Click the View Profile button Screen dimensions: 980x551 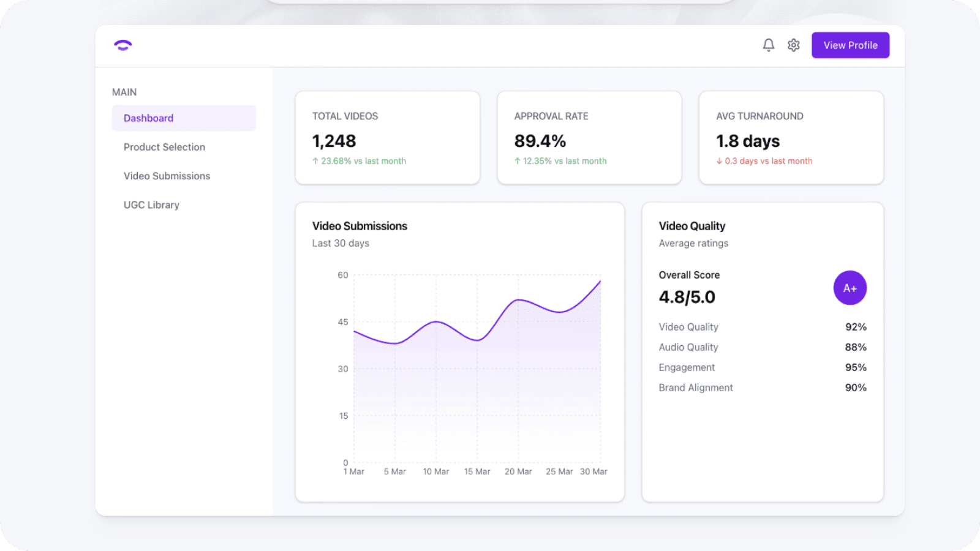pos(850,45)
